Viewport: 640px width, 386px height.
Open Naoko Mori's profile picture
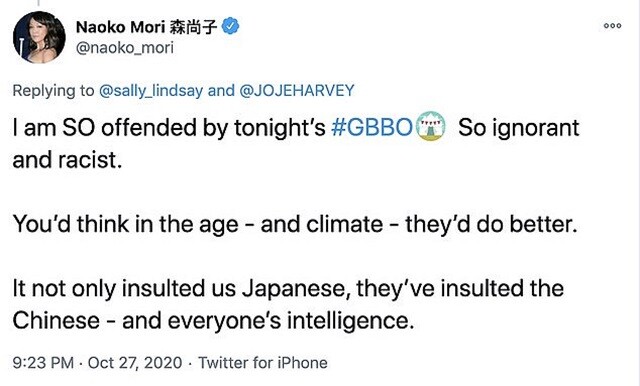pyautogui.click(x=39, y=37)
